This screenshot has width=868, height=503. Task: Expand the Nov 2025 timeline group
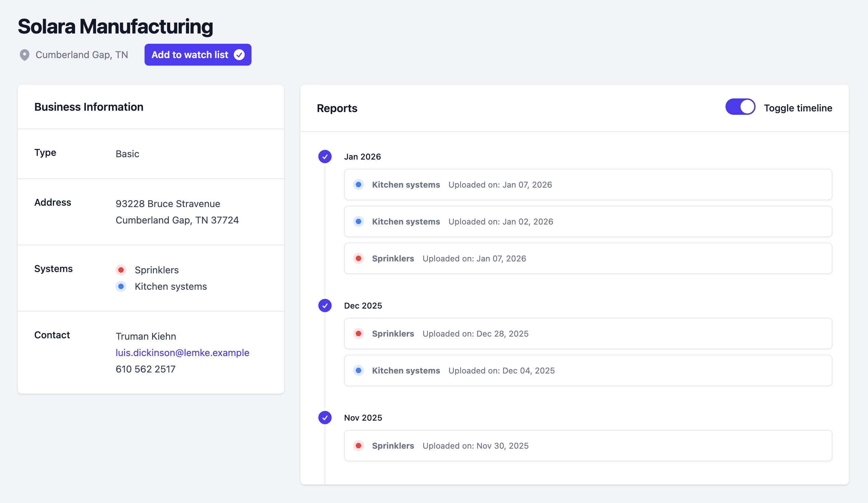coord(363,418)
